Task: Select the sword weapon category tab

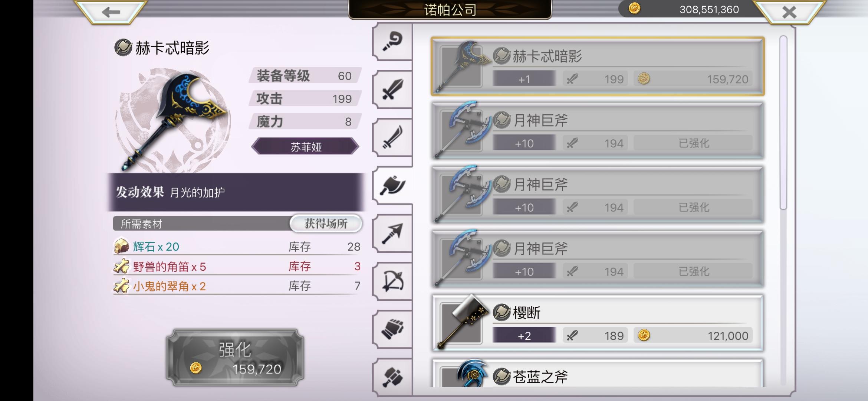Action: (392, 89)
